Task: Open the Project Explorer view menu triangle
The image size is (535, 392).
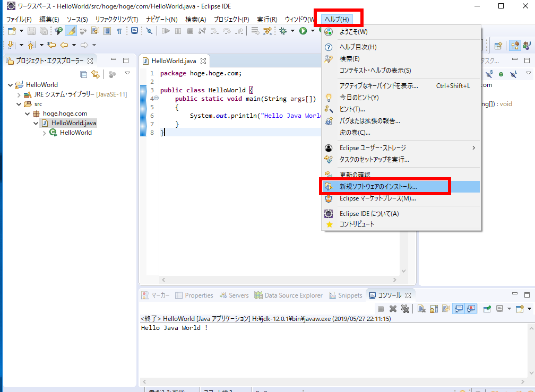Action: (x=127, y=73)
